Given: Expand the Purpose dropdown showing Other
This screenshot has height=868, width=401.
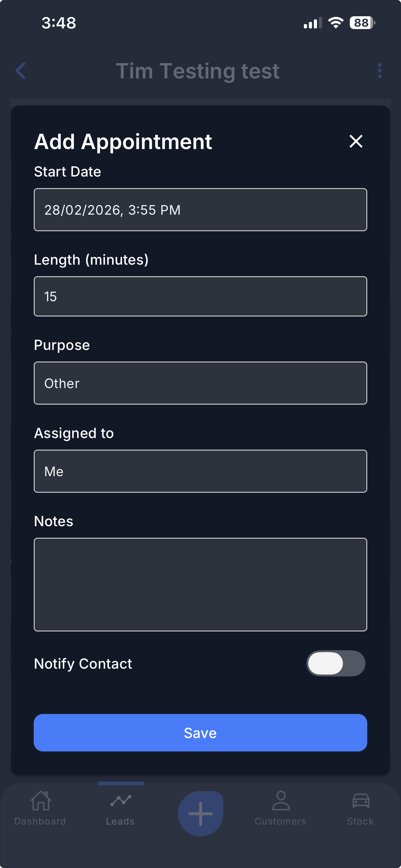Looking at the screenshot, I should click(200, 383).
